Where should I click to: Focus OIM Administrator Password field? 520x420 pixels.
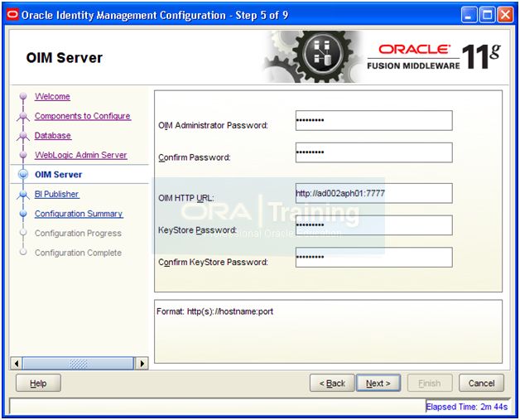pyautogui.click(x=373, y=120)
